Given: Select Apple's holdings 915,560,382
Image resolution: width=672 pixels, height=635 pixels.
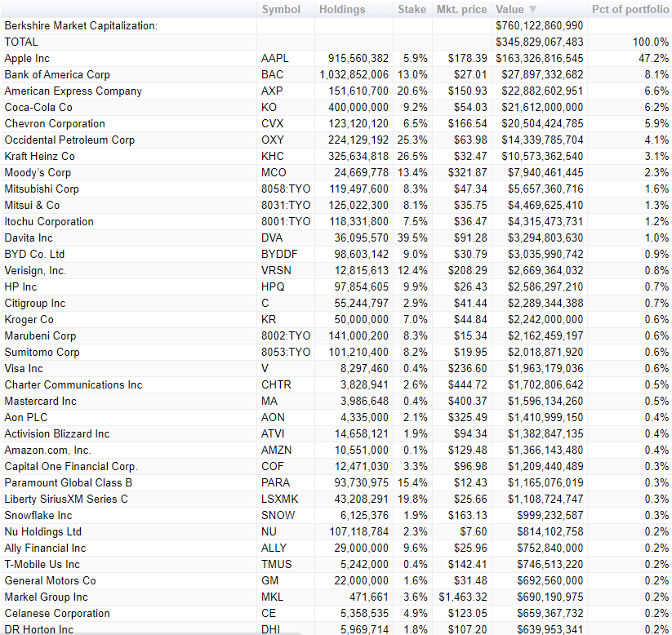Looking at the screenshot, I should 358,58.
